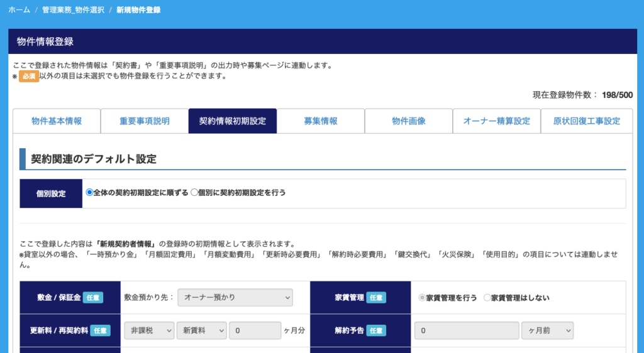The height and width of the screenshot is (353, 644).
Task: Open the 新賃料 dropdown
Action: pyautogui.click(x=201, y=330)
